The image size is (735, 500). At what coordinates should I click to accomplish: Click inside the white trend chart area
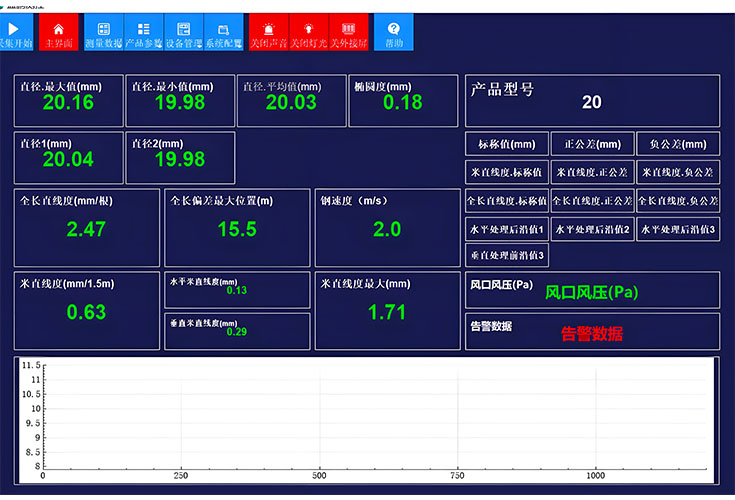pos(380,415)
